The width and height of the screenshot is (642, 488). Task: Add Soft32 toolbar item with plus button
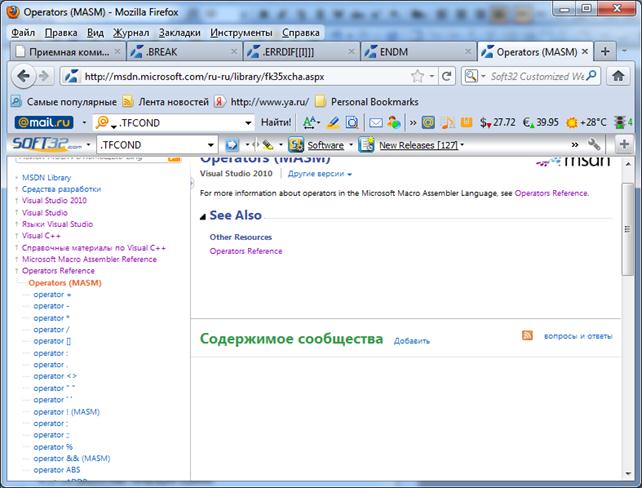pos(624,144)
